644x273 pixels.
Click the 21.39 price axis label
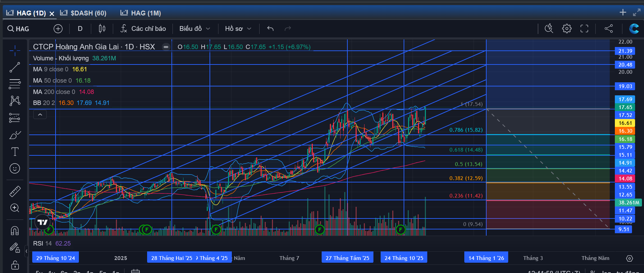click(x=625, y=51)
